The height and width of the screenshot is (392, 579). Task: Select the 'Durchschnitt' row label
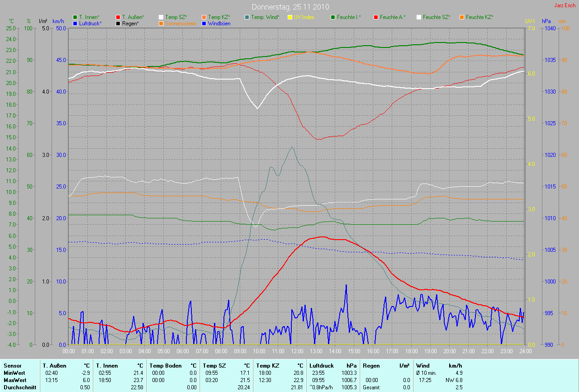click(19, 387)
